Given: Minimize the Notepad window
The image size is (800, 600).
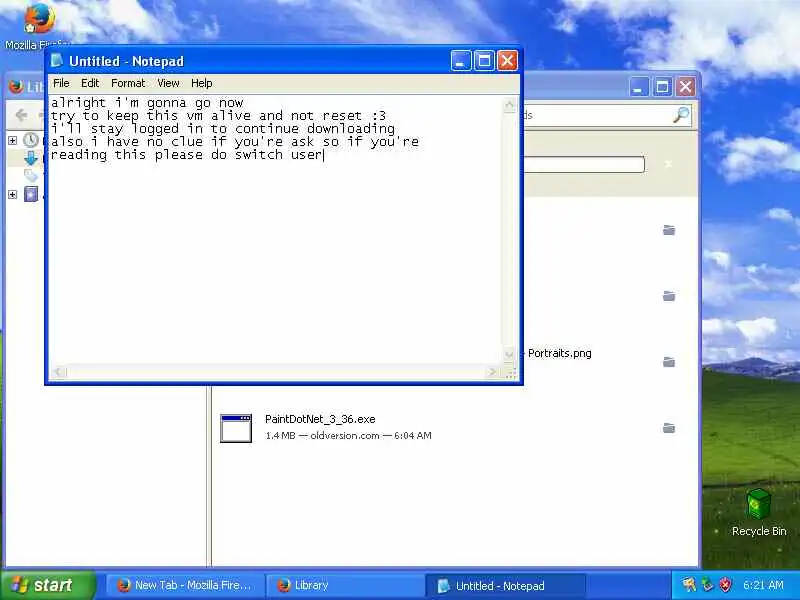Looking at the screenshot, I should [460, 61].
